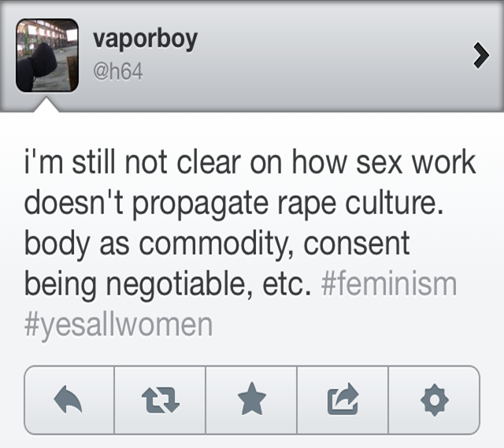Click the first line of the tweet text
Image resolution: width=504 pixels, height=448 pixels.
[250, 162]
